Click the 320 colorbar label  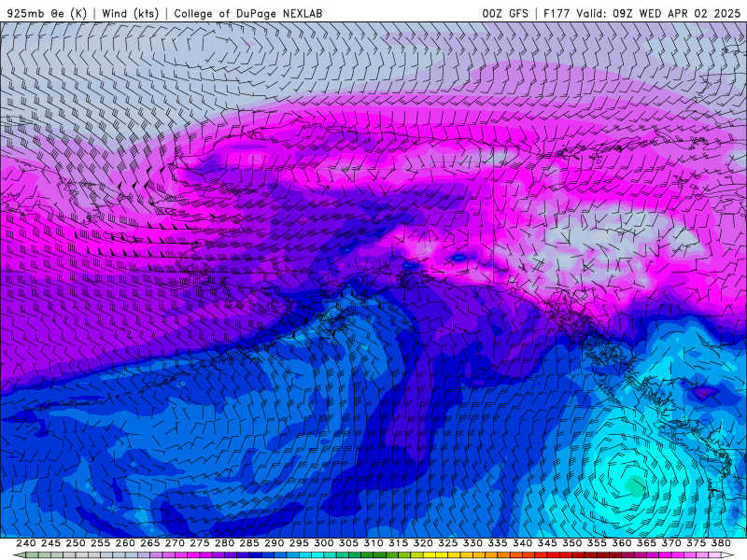click(423, 543)
